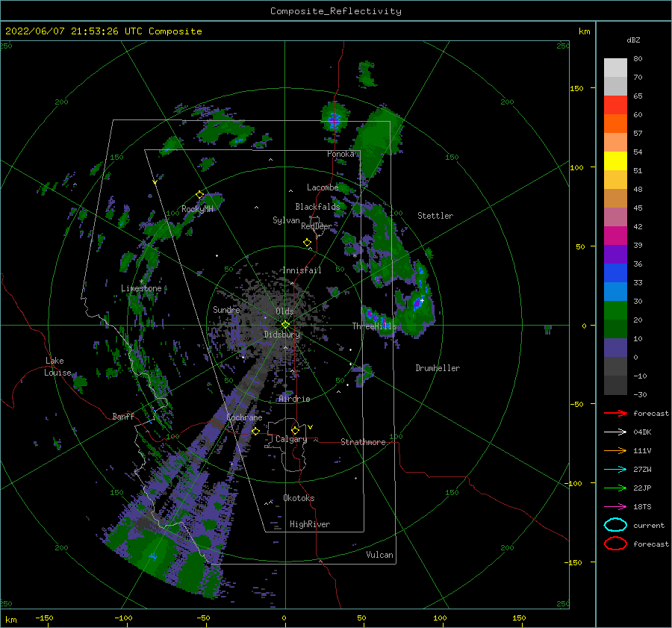The image size is (672, 628).
Task: Click the Lacombe city label
Action: coord(323,187)
